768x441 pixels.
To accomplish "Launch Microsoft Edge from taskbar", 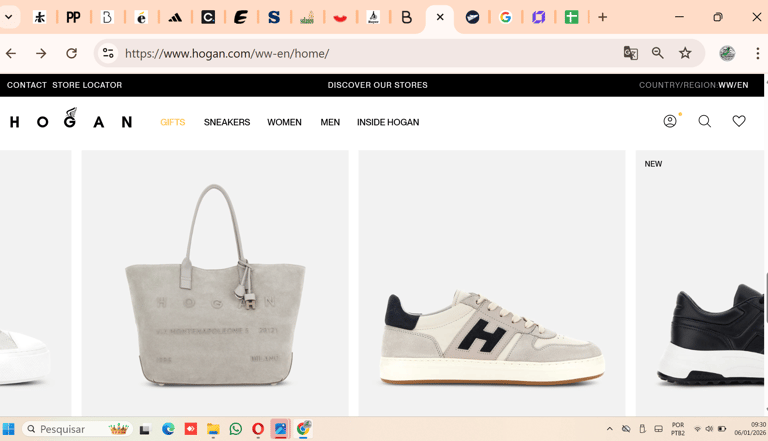I will click(x=168, y=429).
